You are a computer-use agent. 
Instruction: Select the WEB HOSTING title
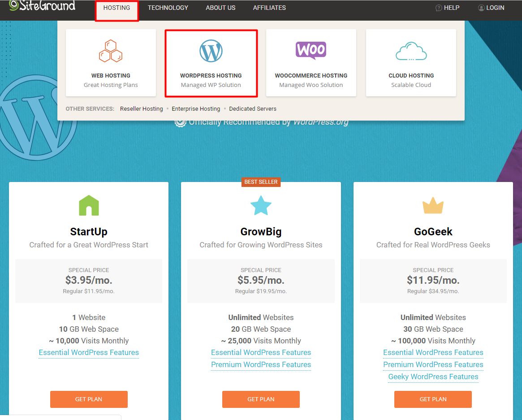tap(111, 76)
